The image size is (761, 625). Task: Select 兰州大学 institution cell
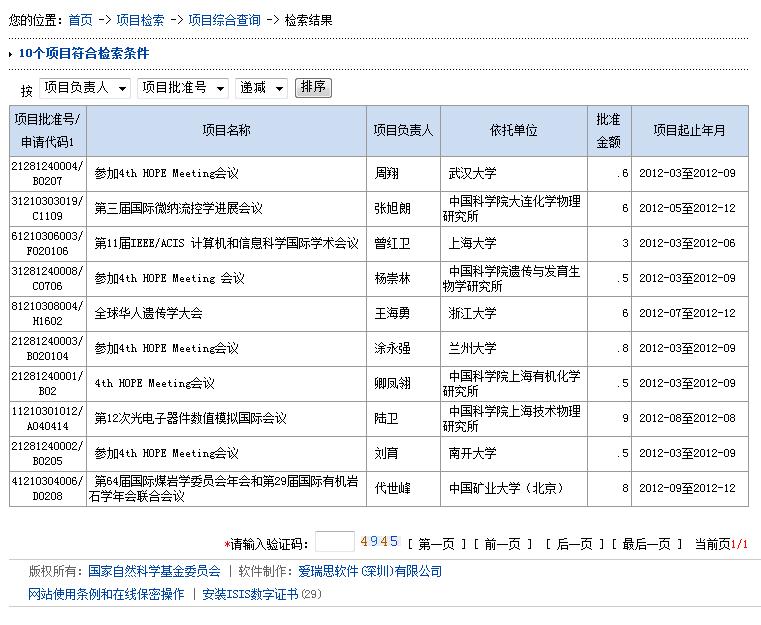[x=514, y=348]
